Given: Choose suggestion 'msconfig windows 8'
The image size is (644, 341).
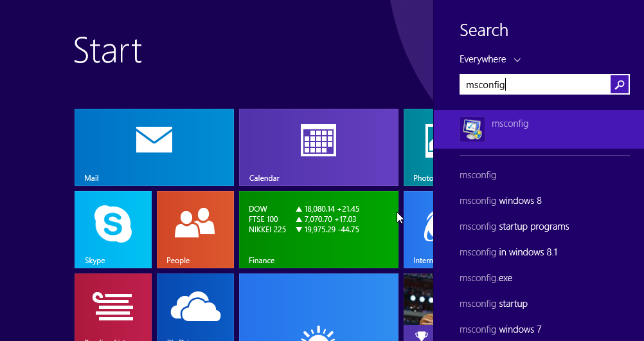Looking at the screenshot, I should [x=500, y=201].
